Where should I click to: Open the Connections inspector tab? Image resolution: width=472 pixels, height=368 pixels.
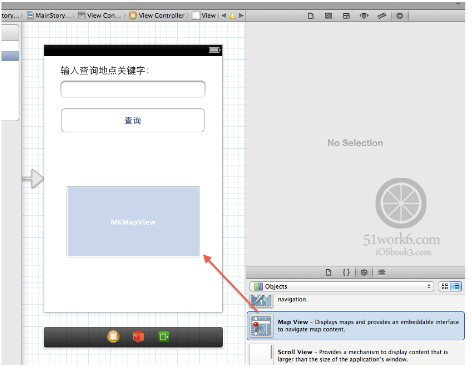(x=400, y=16)
